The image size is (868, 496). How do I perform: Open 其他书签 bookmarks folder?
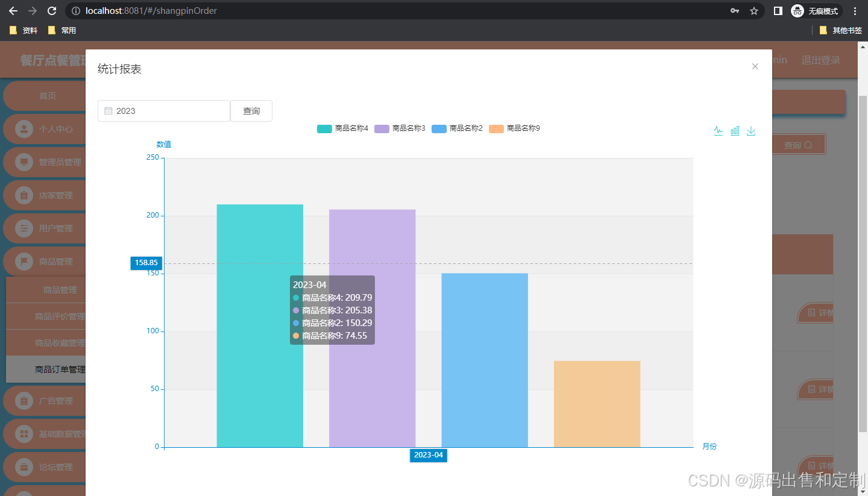[x=840, y=30]
